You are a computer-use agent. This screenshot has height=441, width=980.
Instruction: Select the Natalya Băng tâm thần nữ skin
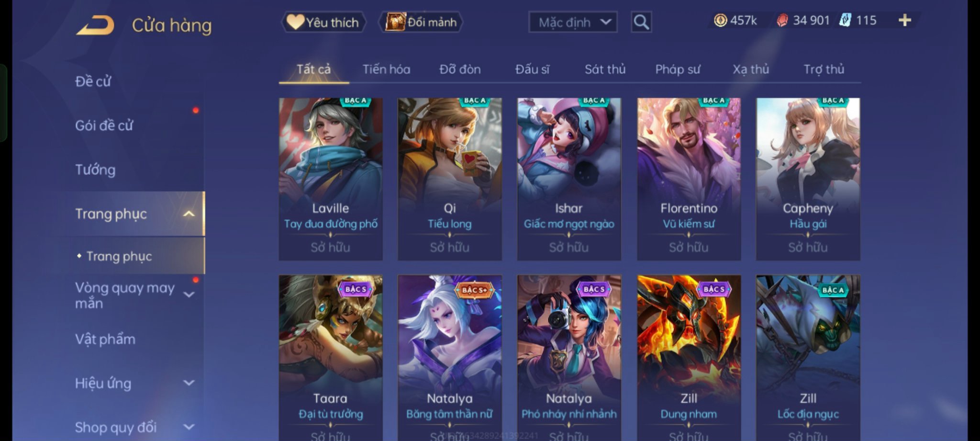[x=450, y=358]
